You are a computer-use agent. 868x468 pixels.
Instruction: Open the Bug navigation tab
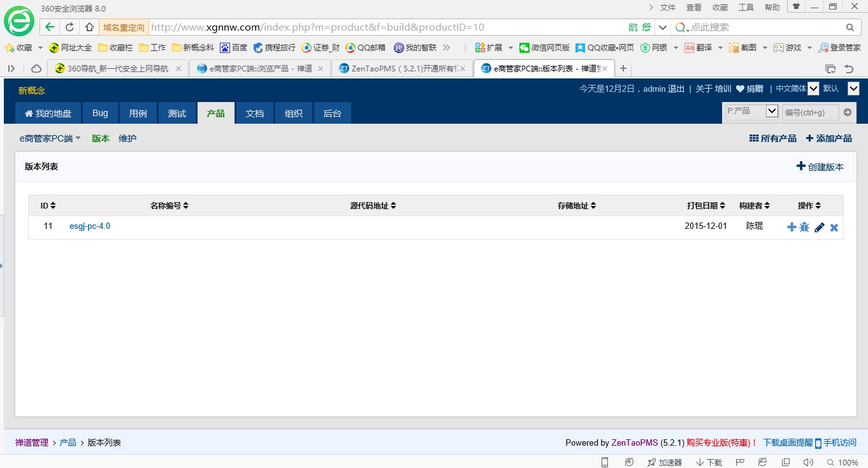point(100,113)
